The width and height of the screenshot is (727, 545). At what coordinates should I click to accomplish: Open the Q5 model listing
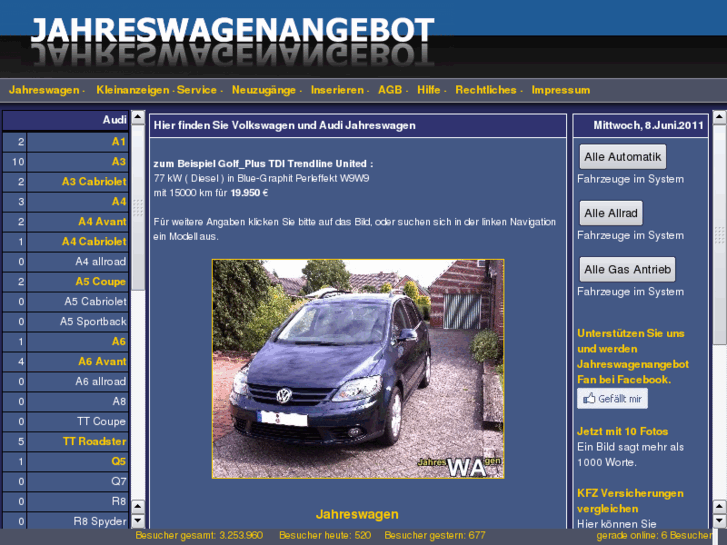tap(119, 461)
